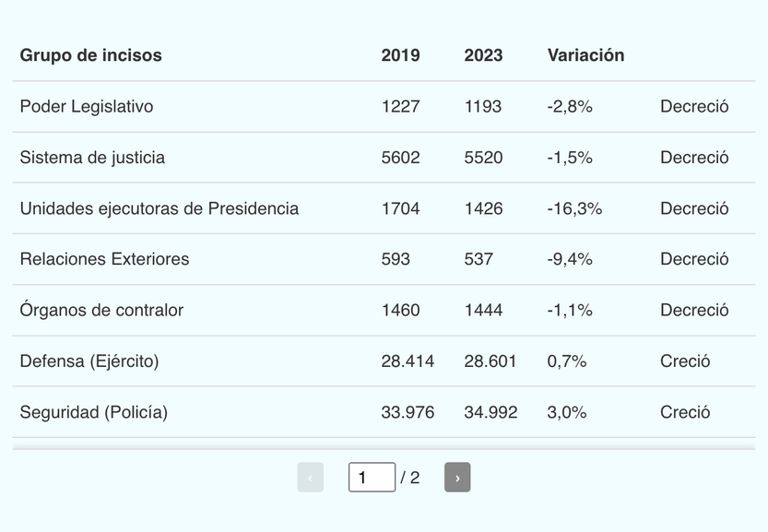Click the -16,3% variation value
This screenshot has width=768, height=532.
coord(574,208)
